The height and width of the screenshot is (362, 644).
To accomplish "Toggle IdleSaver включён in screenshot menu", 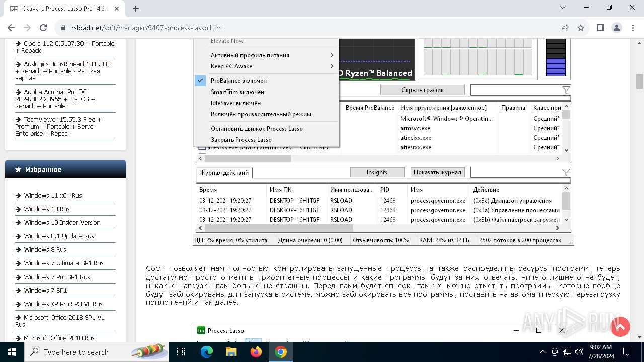I will click(235, 103).
